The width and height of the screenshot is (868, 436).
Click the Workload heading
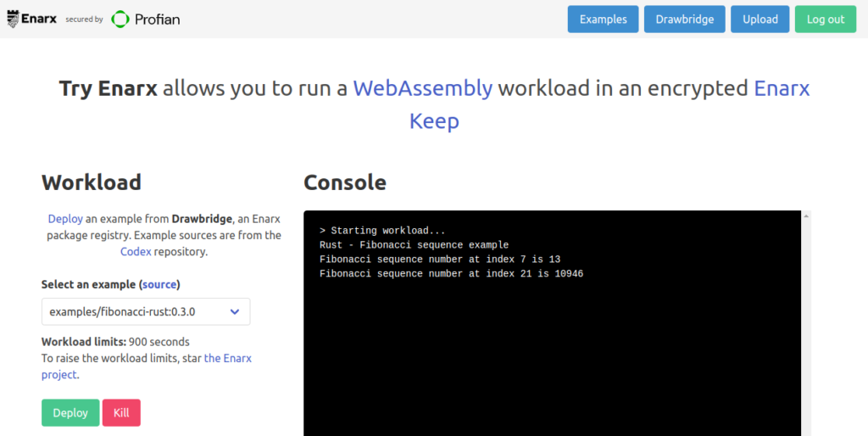coord(92,182)
